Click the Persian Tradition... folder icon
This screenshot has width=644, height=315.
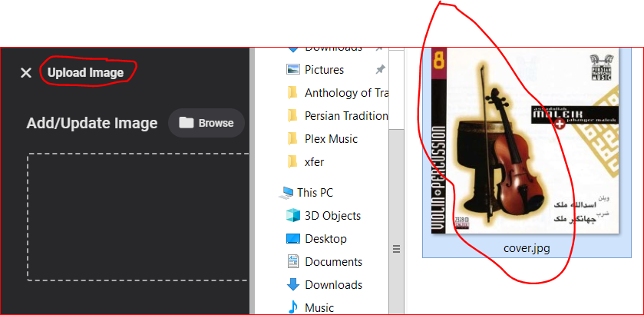coord(292,115)
